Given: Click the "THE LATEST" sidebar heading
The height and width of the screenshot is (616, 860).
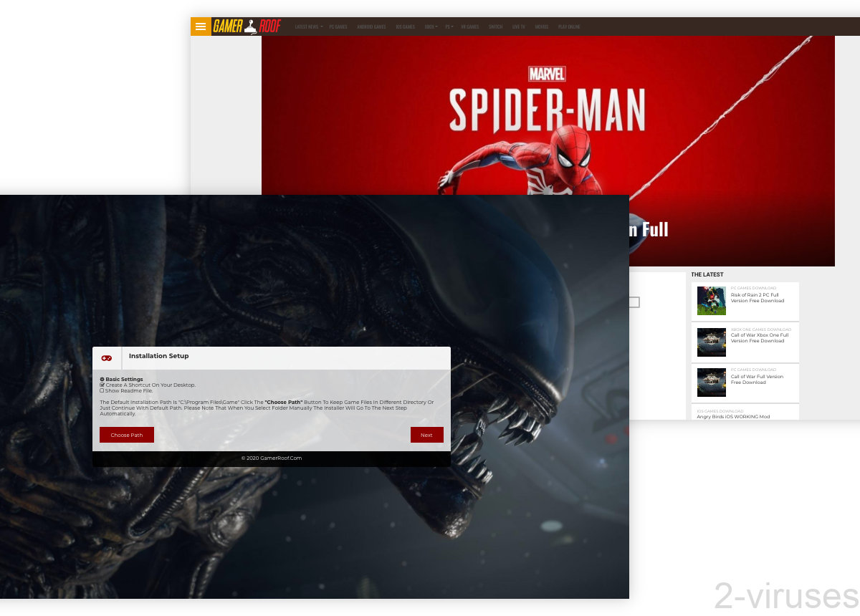Looking at the screenshot, I should [707, 274].
